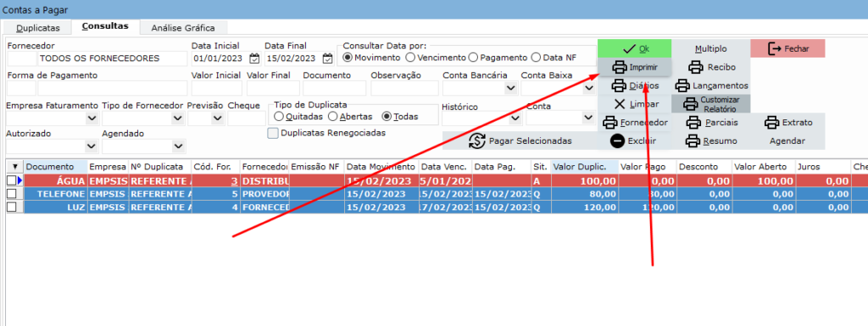Select the LUZ document cell
The height and width of the screenshot is (326, 868).
coord(55,207)
